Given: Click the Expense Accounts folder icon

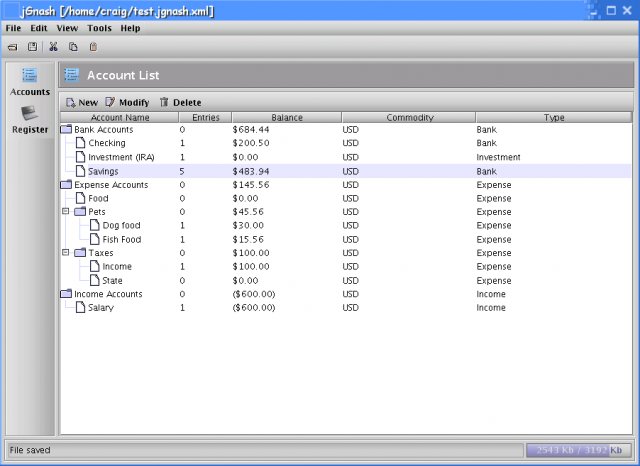Looking at the screenshot, I should pos(66,185).
